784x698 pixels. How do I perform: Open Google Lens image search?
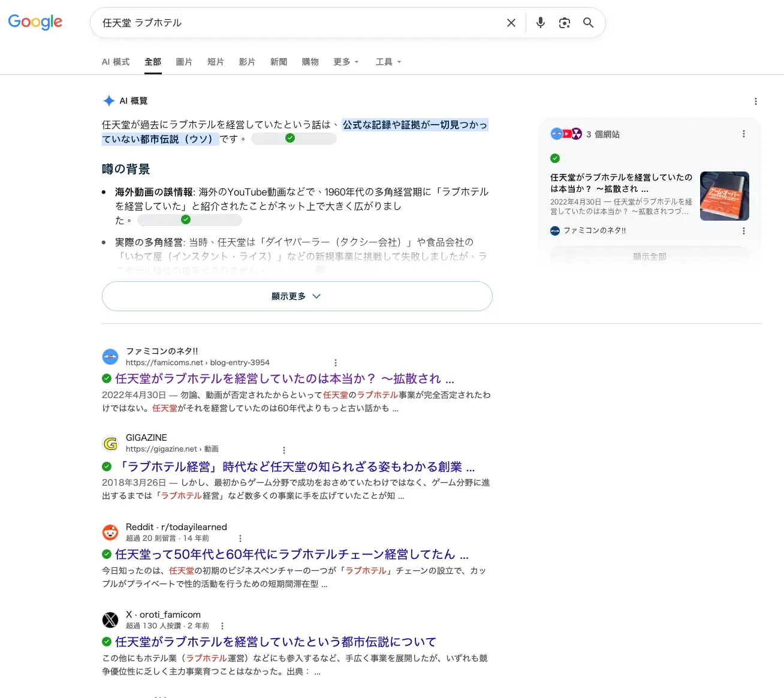[565, 23]
